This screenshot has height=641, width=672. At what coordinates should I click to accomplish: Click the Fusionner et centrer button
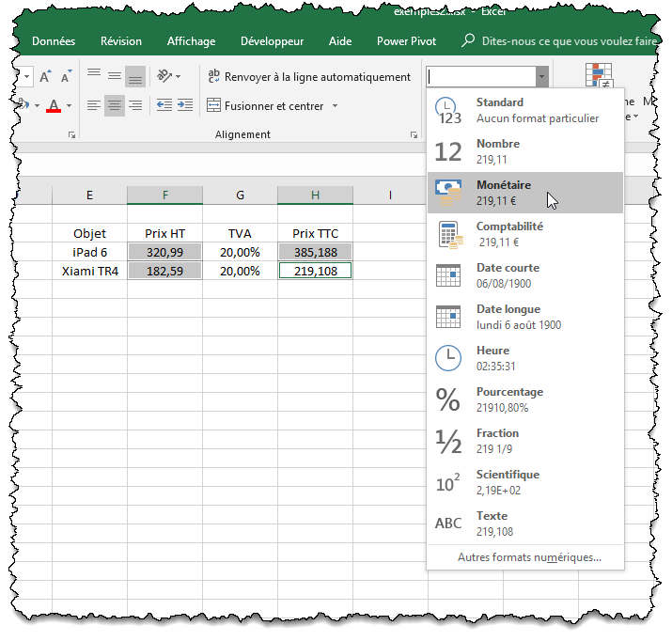pos(267,106)
